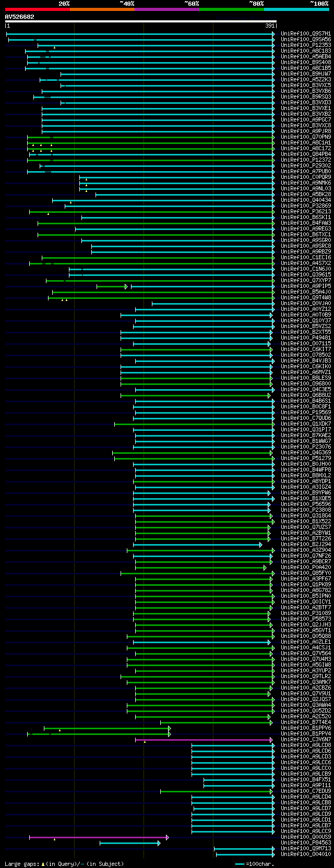Image resolution: width=334 pixels, height=868 pixels.
Task: Select label UniRef100_O07115
Action: pos(306,343)
